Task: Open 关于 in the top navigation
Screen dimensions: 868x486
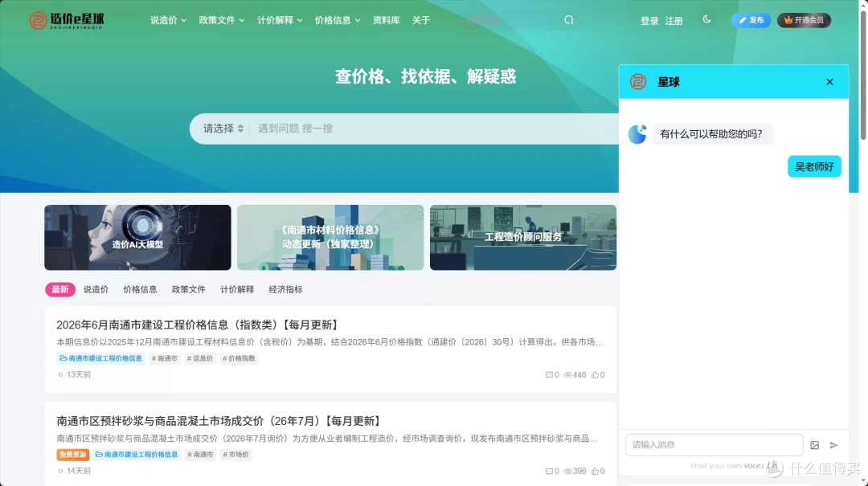Action: tap(420, 20)
